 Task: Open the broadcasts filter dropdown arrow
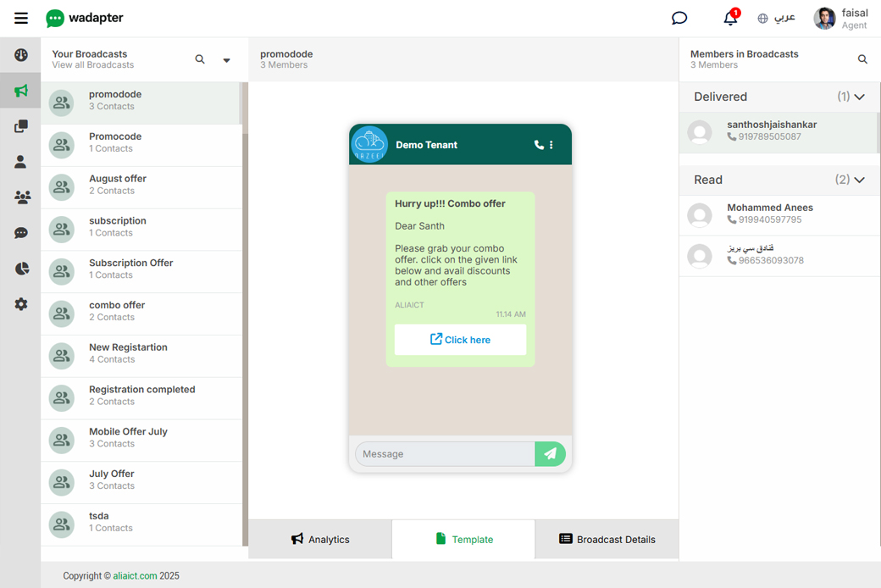click(x=226, y=60)
